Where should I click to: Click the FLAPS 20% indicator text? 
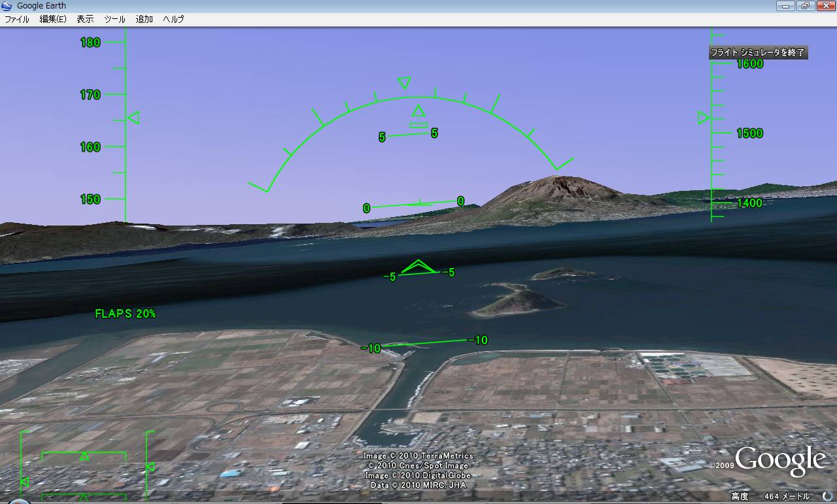(x=126, y=314)
